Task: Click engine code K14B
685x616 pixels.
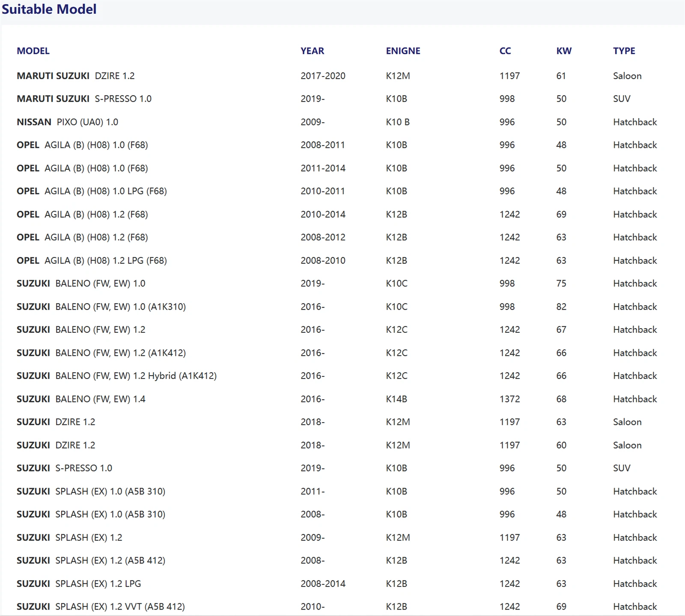Action: point(396,399)
